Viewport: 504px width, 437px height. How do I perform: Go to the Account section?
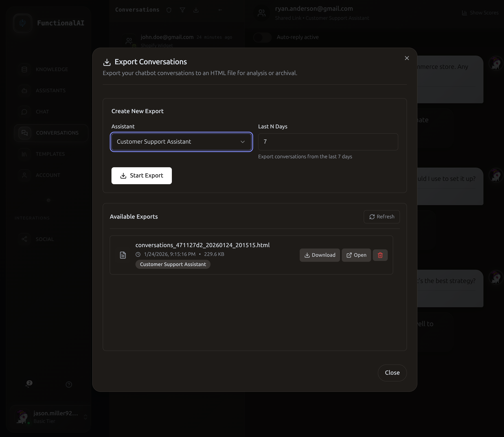tap(24, 175)
